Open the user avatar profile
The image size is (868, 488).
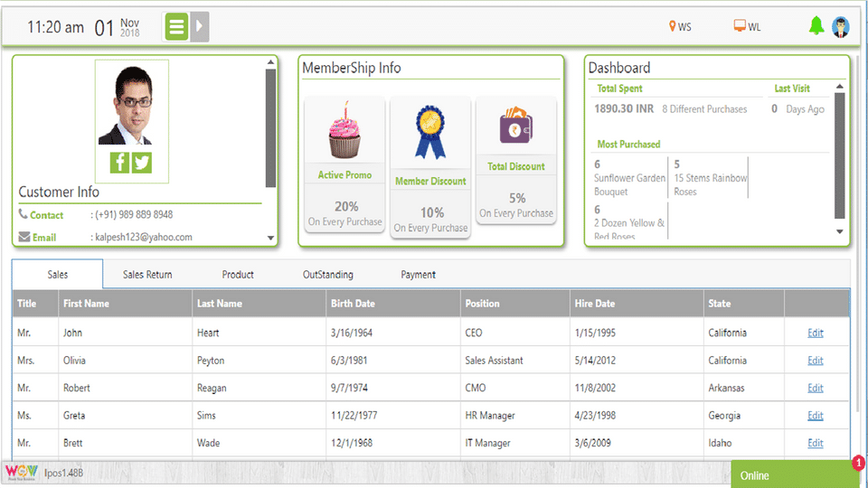(840, 26)
